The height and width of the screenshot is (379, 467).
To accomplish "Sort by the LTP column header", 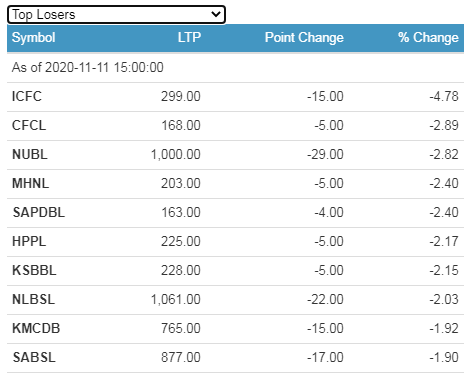I will tap(189, 37).
